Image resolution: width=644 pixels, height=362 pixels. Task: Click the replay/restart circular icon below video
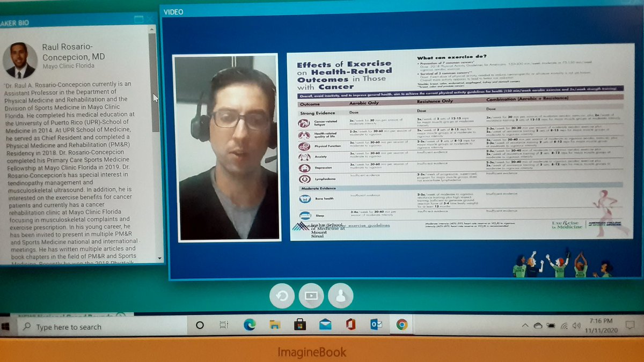(x=282, y=295)
